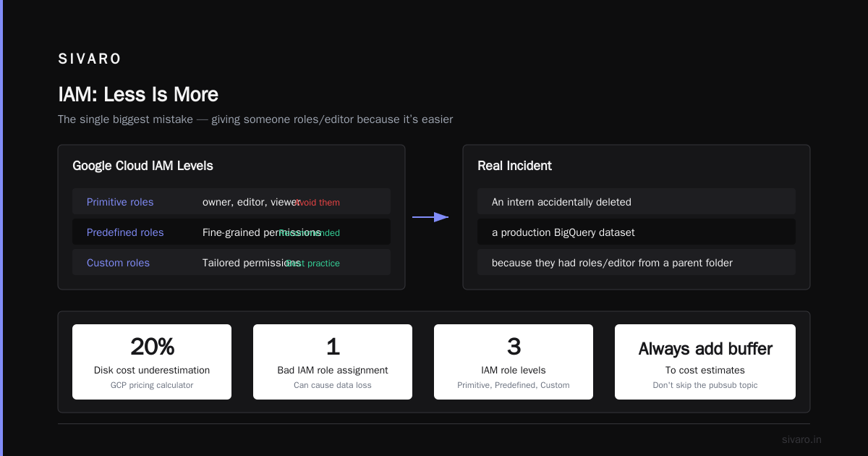The width and height of the screenshot is (868, 456).
Task: Select the 'Primitive roles' label
Action: pos(120,202)
